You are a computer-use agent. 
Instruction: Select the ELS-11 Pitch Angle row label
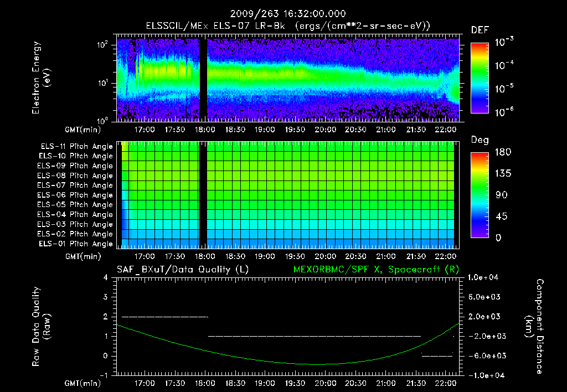[x=76, y=147]
